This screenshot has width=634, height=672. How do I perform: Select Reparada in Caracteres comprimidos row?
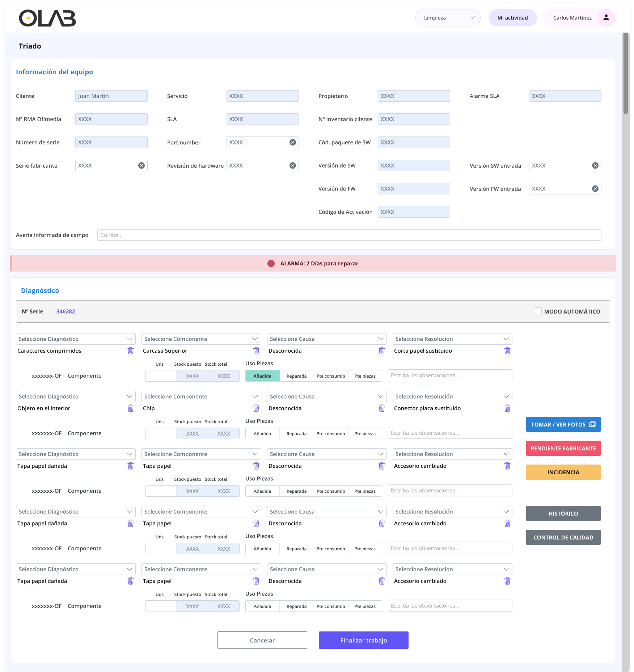click(297, 376)
